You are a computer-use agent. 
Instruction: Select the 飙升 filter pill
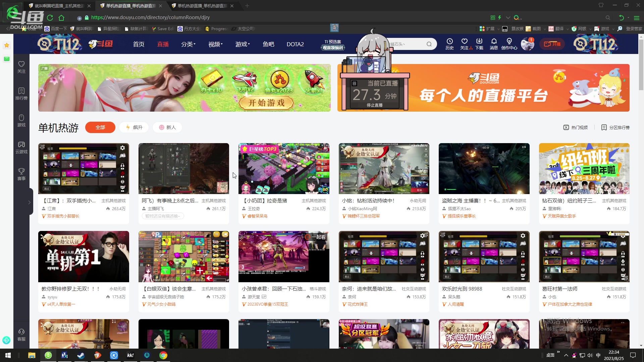[x=134, y=127]
